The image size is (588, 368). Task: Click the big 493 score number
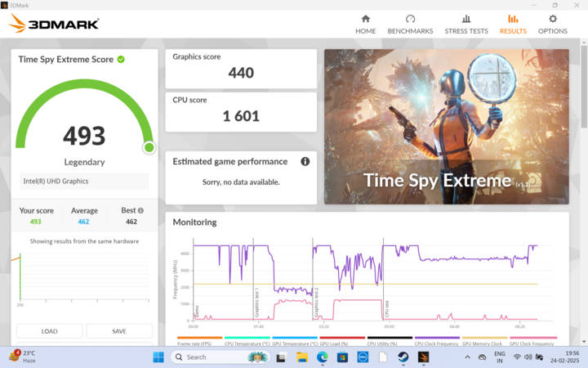(84, 136)
